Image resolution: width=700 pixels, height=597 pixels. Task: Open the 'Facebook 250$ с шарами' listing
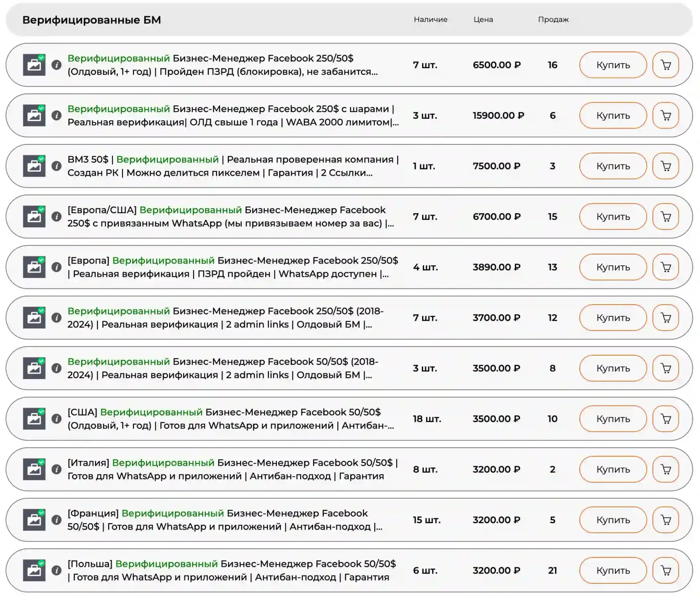tap(233, 116)
